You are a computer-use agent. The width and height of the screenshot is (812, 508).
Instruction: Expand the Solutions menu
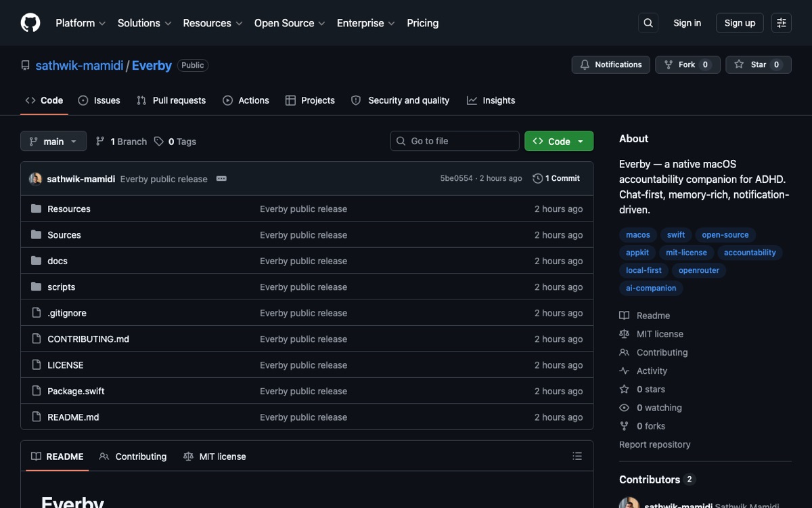coord(144,23)
